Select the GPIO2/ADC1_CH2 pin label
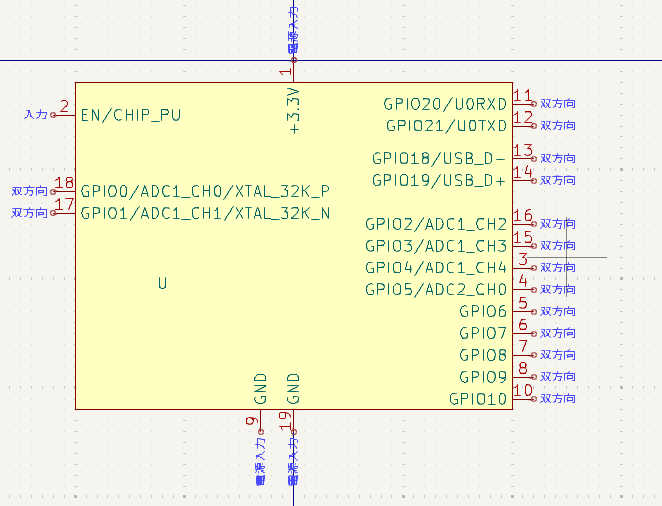Viewport: 662px width, 506px height. click(x=435, y=224)
